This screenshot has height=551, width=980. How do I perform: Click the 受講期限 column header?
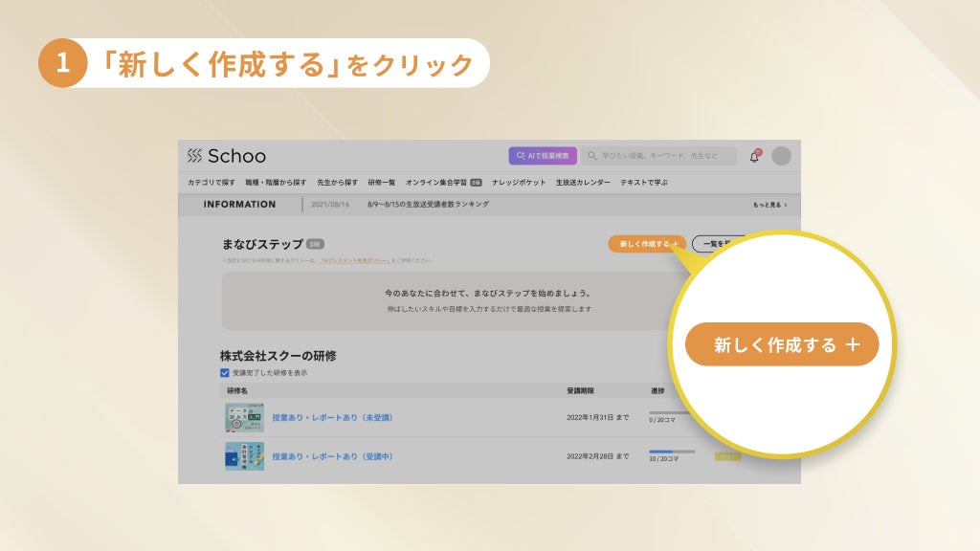coord(580,390)
